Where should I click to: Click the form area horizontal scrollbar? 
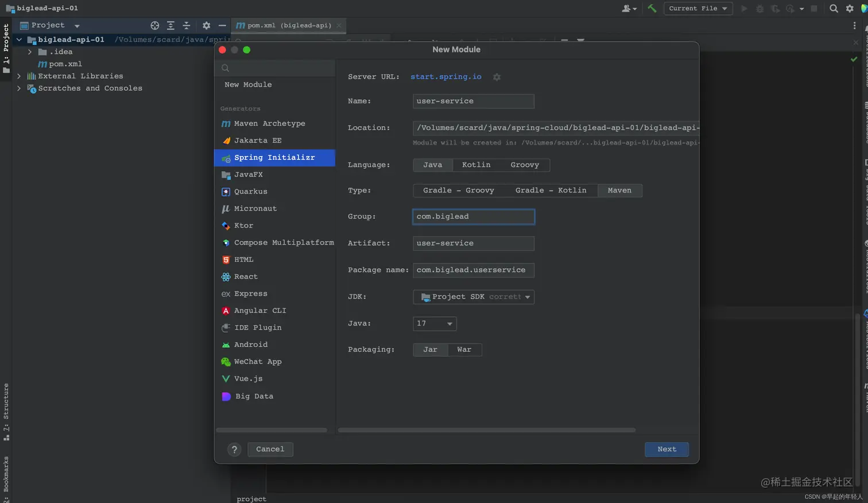[x=487, y=430]
